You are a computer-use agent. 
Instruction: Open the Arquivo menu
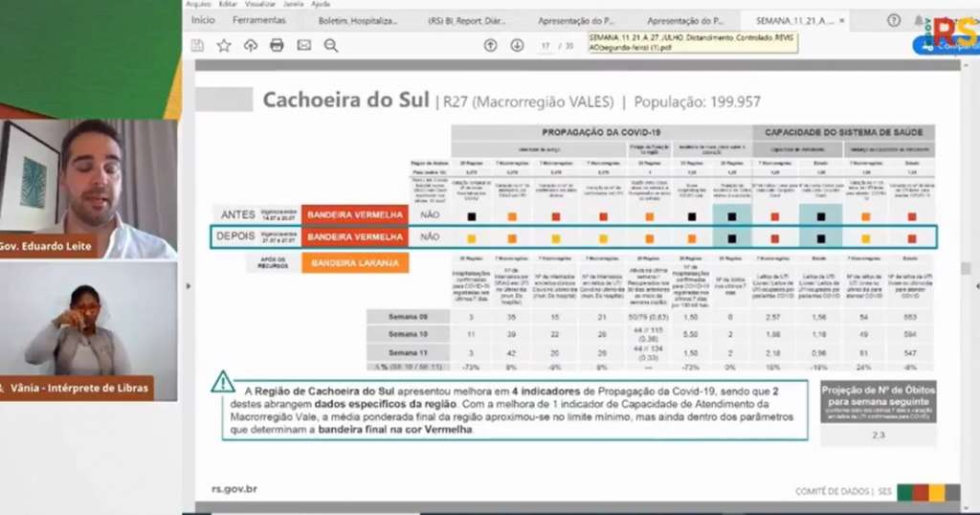point(199,4)
